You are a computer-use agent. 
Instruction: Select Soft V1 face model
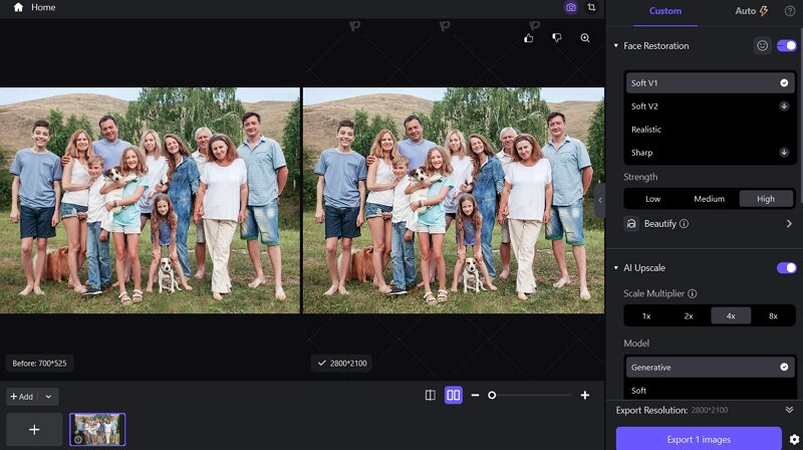coord(710,83)
